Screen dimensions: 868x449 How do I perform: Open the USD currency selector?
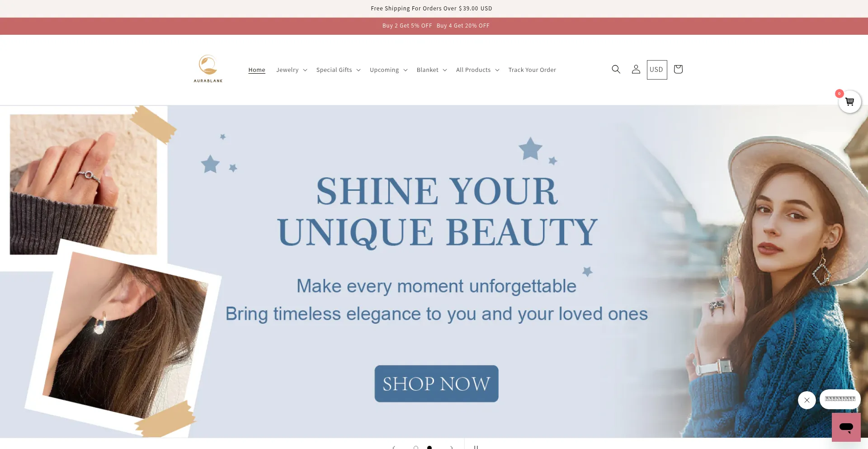[x=656, y=70]
